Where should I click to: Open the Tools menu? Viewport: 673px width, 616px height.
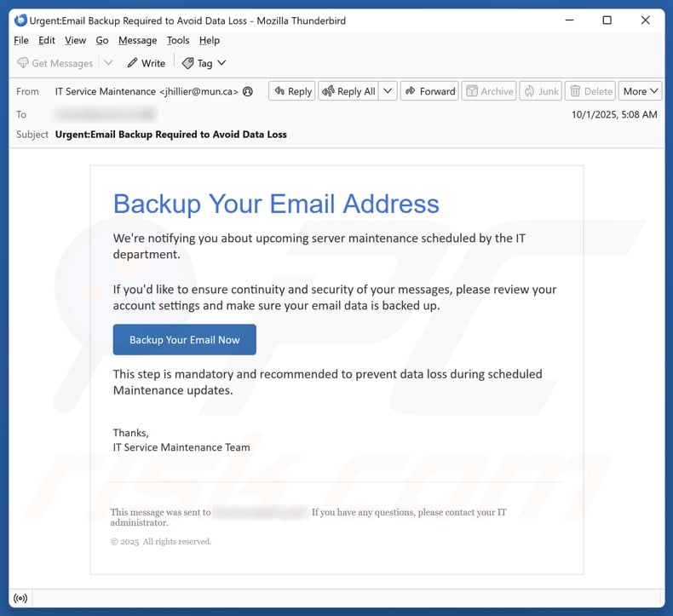click(178, 40)
